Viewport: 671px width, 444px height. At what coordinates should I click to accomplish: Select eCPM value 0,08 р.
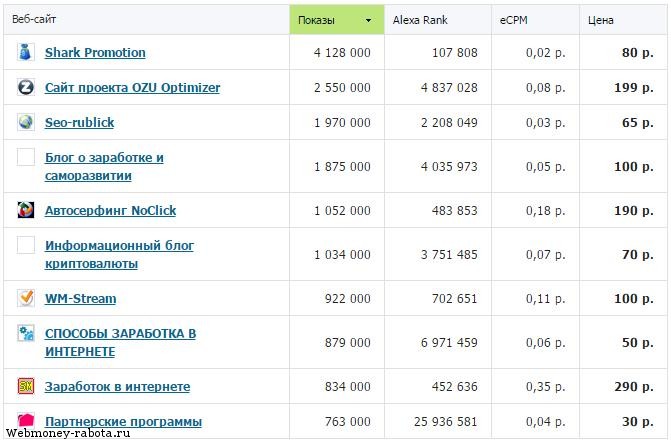coord(546,88)
